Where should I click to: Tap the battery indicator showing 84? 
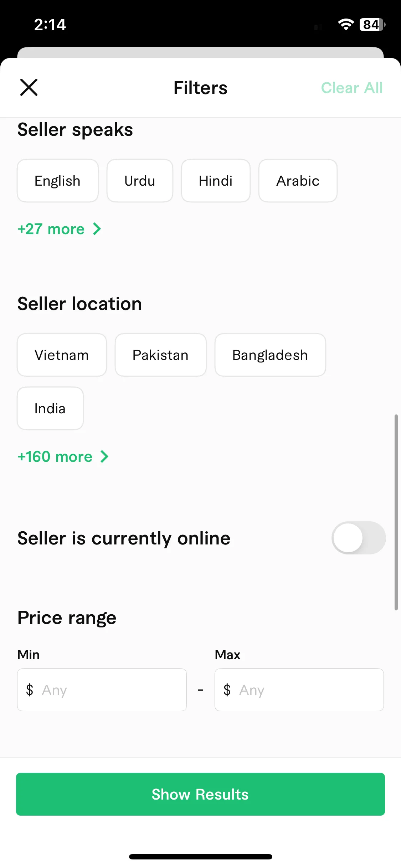(x=372, y=25)
